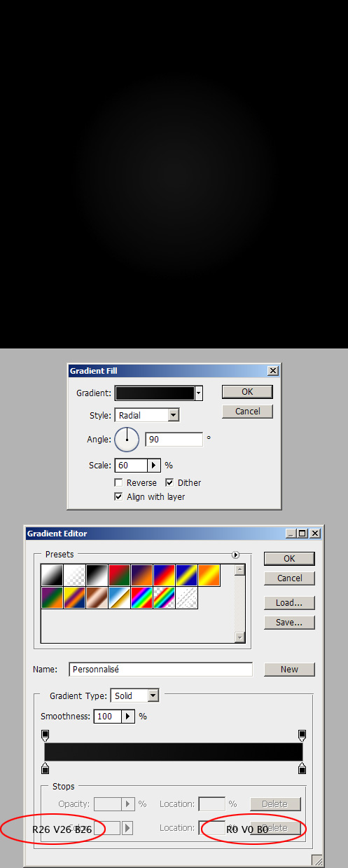This screenshot has height=868, width=348.
Task: Select the red-to-green gradient preset
Action: (119, 576)
